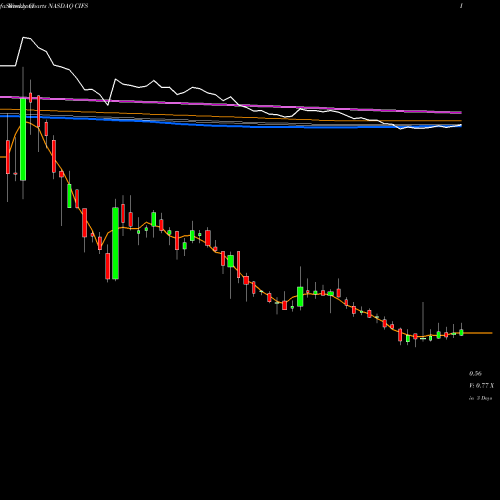500x500 pixels.
Task: Click the "in 3 Days" label
Action: (480, 398)
